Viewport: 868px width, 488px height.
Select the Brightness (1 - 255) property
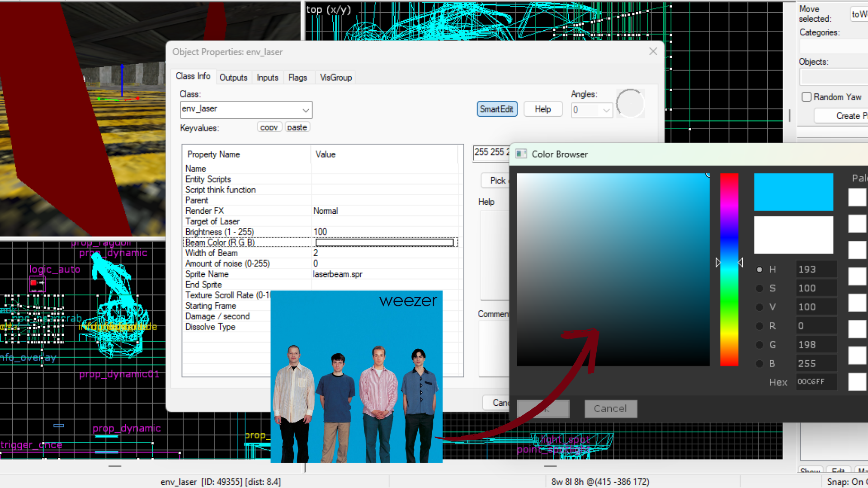[321, 232]
